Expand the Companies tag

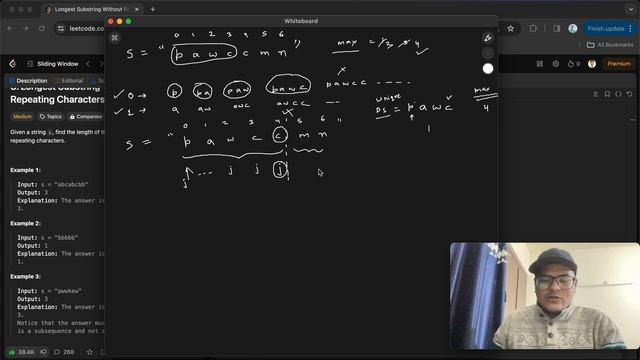click(x=85, y=117)
